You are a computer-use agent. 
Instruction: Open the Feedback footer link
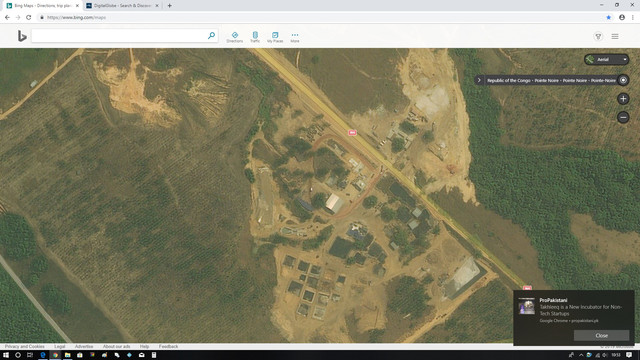click(x=168, y=347)
